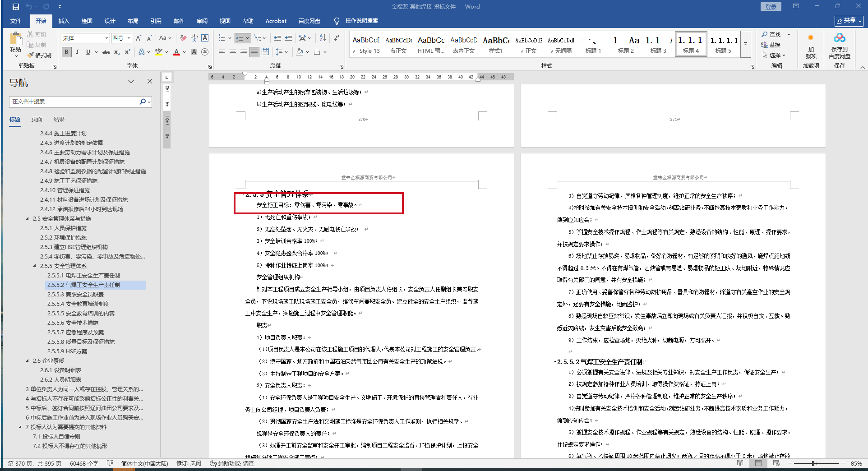Clear all formatting with the eraser icon
The width and height of the screenshot is (868, 471).
coord(183,38)
